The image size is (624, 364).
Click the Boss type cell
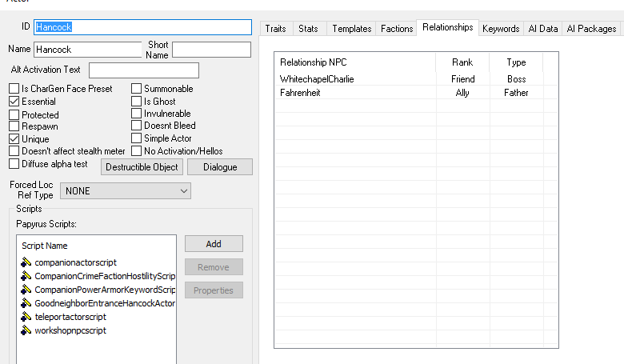[x=517, y=79]
